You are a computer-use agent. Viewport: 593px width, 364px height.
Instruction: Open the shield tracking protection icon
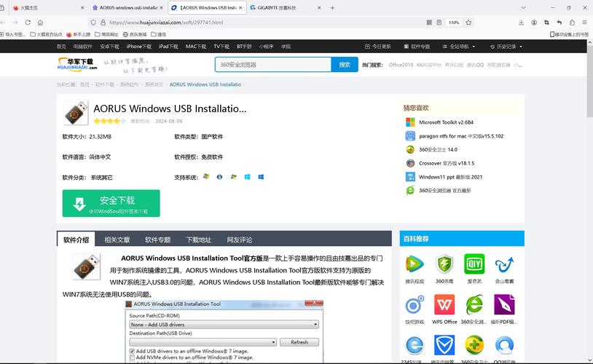[x=93, y=23]
